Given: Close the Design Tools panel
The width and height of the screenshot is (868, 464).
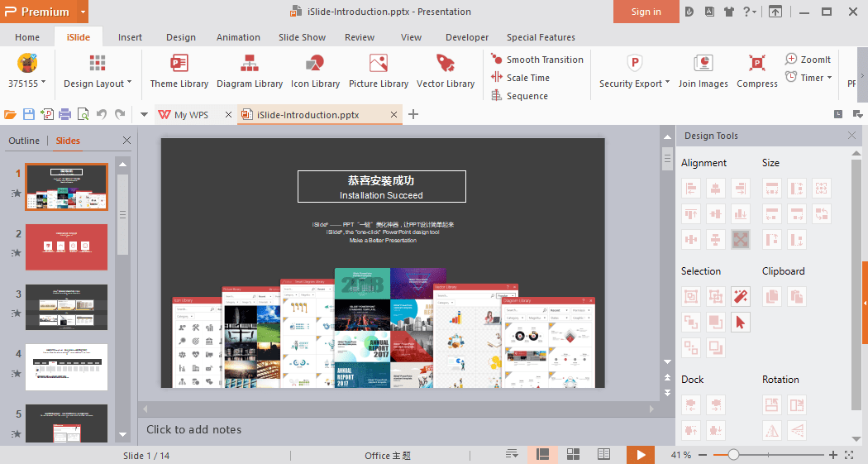Looking at the screenshot, I should [x=851, y=135].
